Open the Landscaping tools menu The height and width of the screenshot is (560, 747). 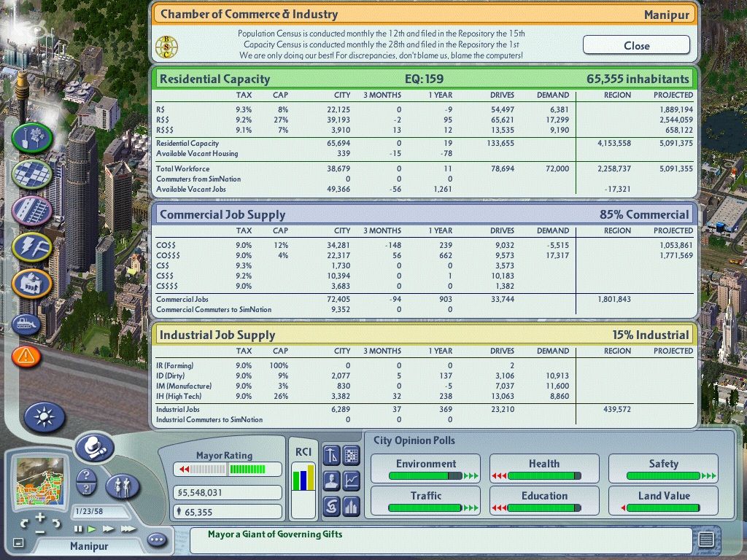pyautogui.click(x=32, y=138)
